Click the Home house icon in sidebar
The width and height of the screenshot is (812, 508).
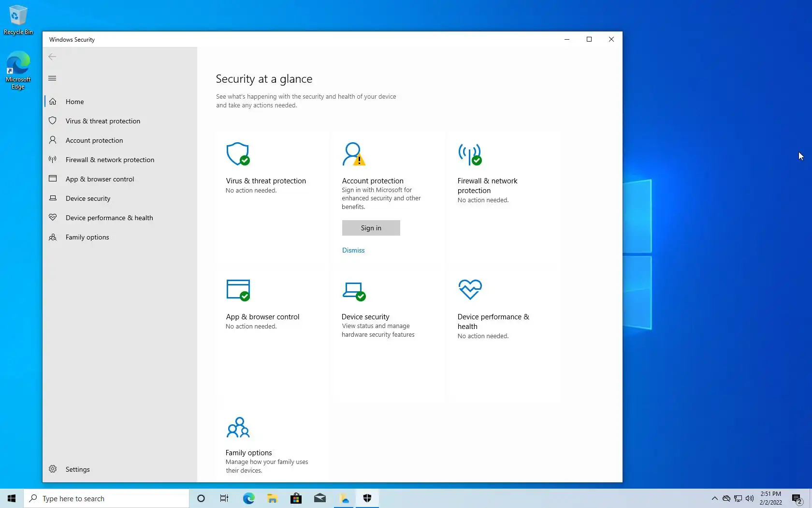click(53, 102)
